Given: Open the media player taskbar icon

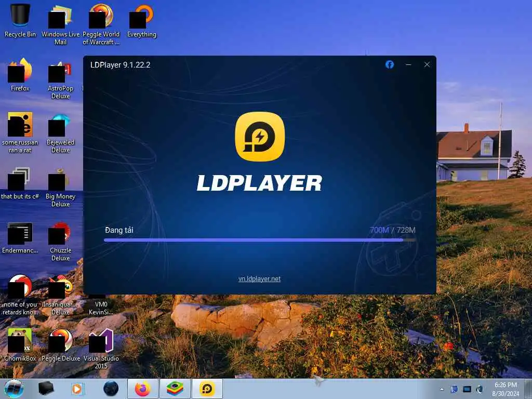Looking at the screenshot, I should [x=78, y=389].
